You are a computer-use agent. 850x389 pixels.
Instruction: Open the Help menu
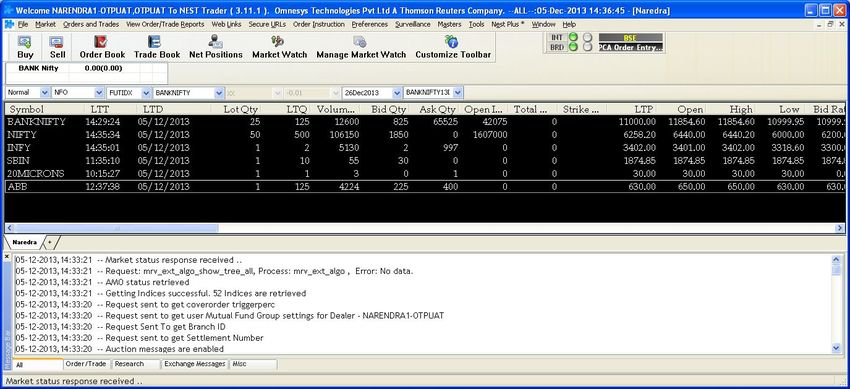[x=569, y=24]
